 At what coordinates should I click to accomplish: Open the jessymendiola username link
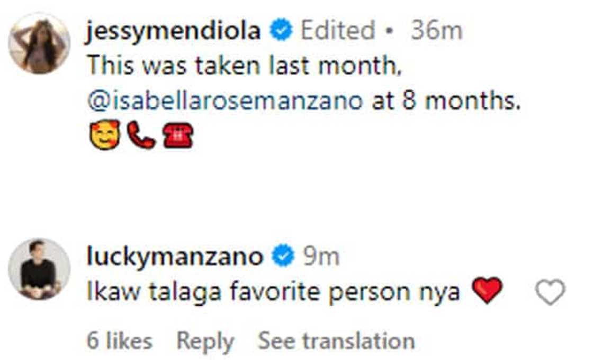point(174,32)
